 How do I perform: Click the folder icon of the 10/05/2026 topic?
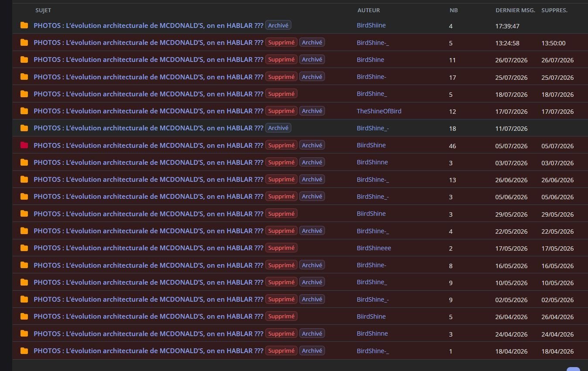pyautogui.click(x=24, y=282)
